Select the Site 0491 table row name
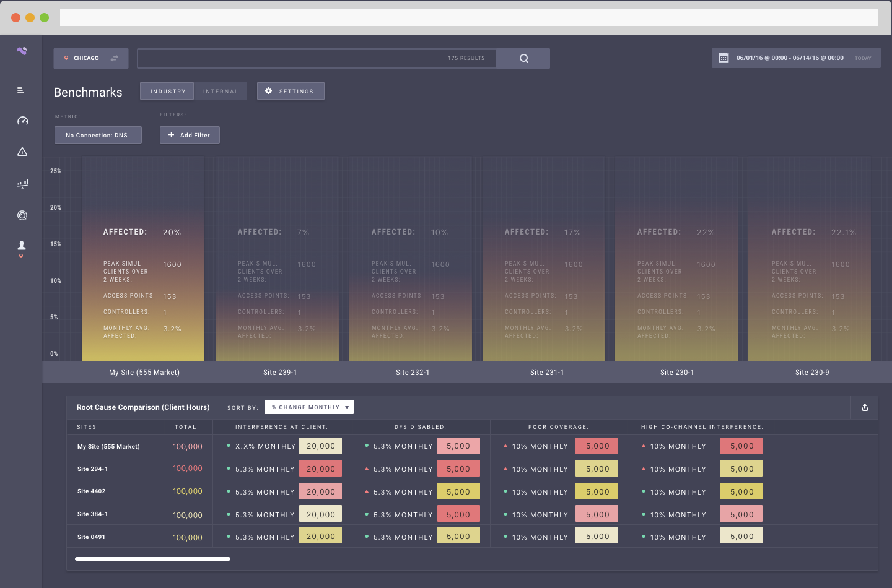The height and width of the screenshot is (588, 892). [x=91, y=537]
